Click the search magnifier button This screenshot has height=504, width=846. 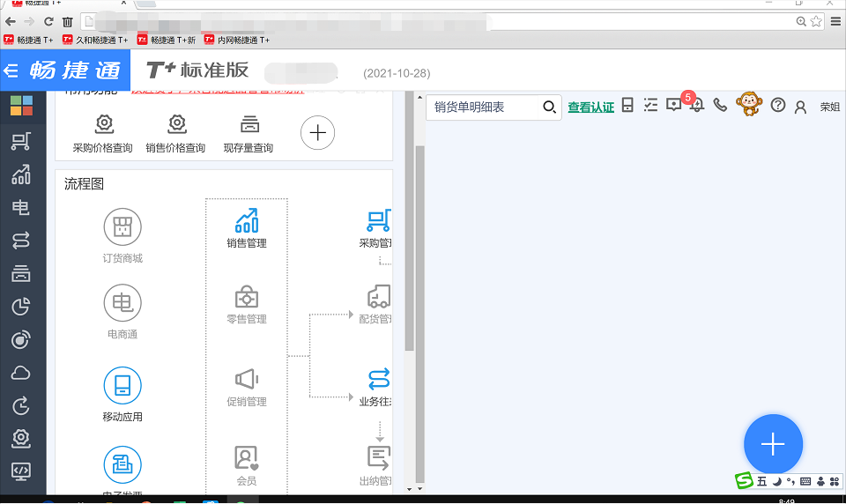[549, 107]
